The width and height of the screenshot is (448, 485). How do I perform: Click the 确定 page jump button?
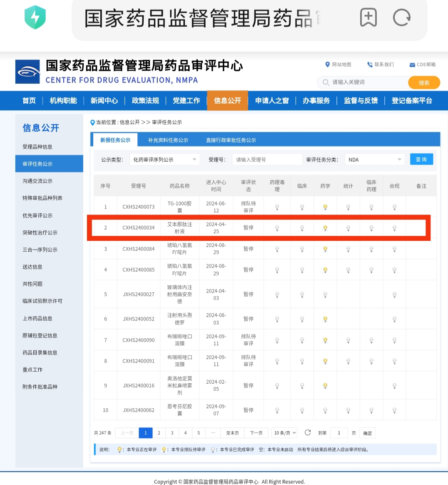[368, 433]
